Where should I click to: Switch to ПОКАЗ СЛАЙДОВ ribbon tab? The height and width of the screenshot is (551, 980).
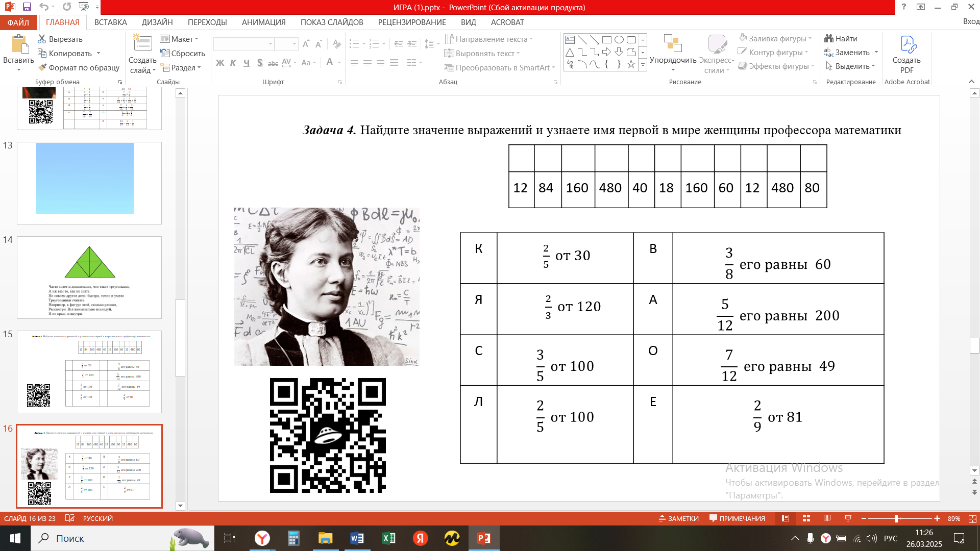pyautogui.click(x=332, y=22)
